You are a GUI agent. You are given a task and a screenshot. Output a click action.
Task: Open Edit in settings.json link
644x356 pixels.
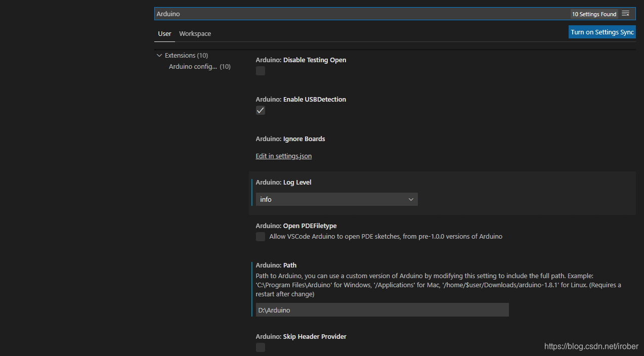[x=284, y=156]
